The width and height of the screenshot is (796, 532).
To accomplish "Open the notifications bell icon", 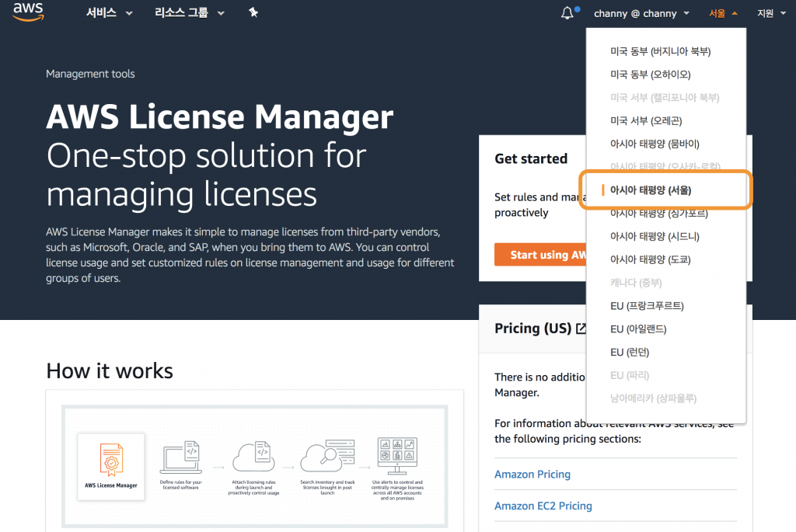I will 567,13.
